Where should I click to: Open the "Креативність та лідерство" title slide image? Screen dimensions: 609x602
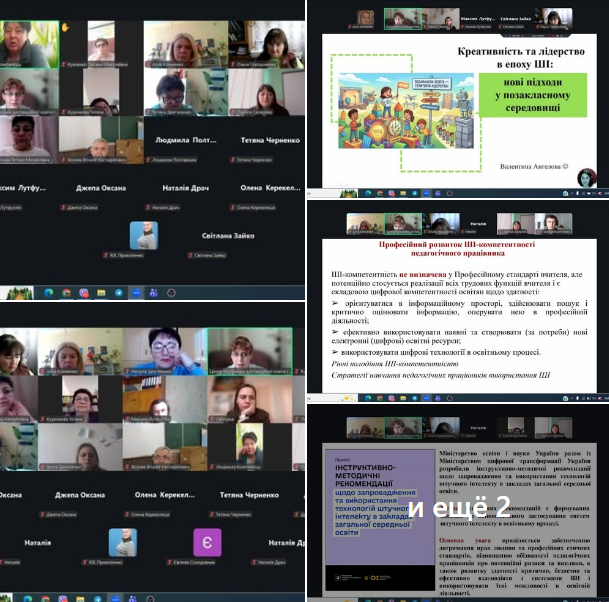tap(457, 97)
